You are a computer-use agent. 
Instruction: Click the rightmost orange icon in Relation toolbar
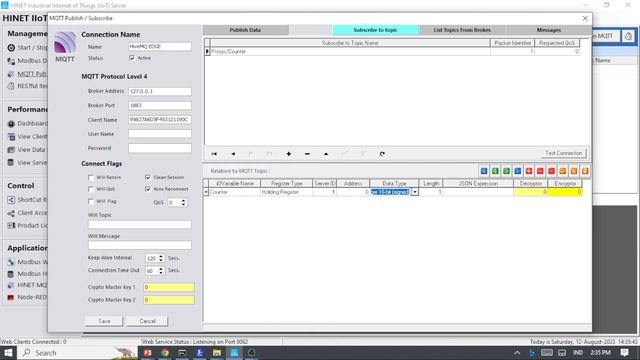pos(585,171)
